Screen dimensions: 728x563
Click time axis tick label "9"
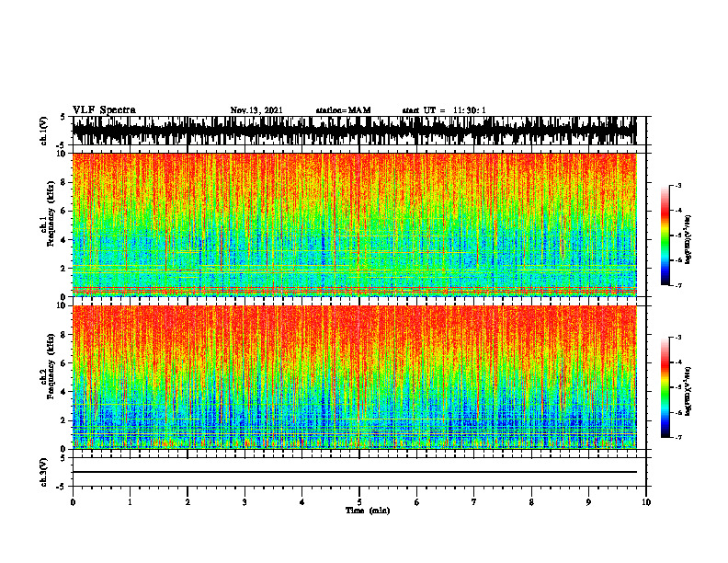(x=588, y=502)
